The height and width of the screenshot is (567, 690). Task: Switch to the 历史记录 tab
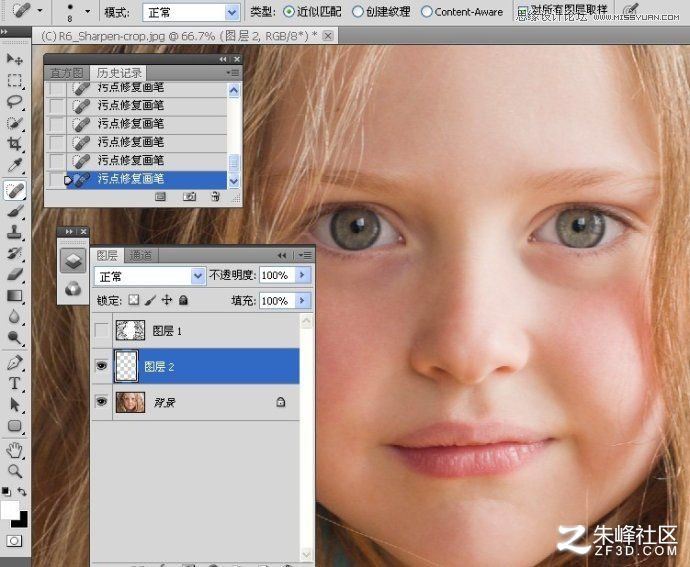119,73
